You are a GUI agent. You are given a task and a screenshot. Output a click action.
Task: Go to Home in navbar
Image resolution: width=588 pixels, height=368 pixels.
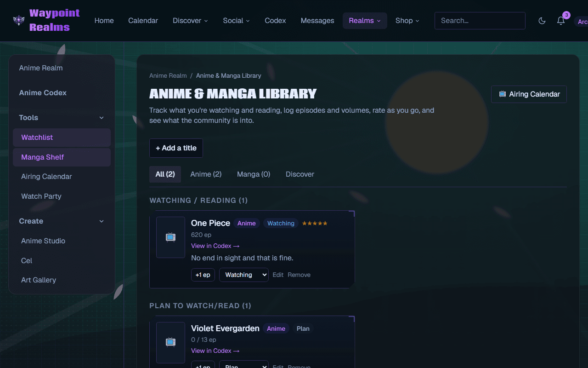click(104, 21)
